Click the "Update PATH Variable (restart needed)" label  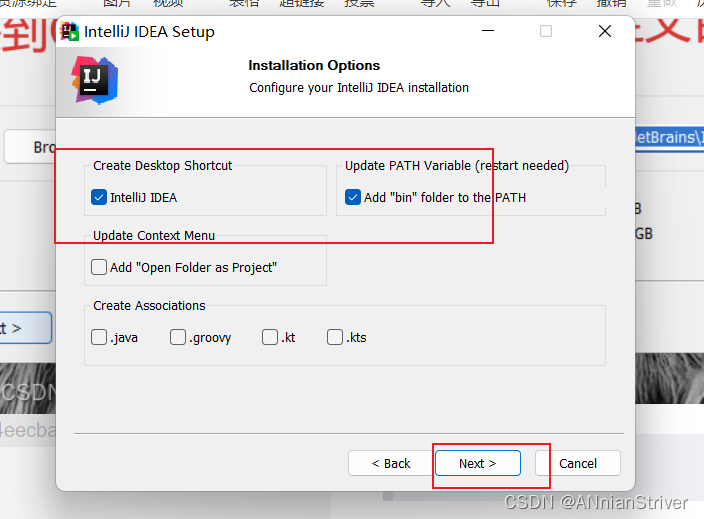[457, 166]
